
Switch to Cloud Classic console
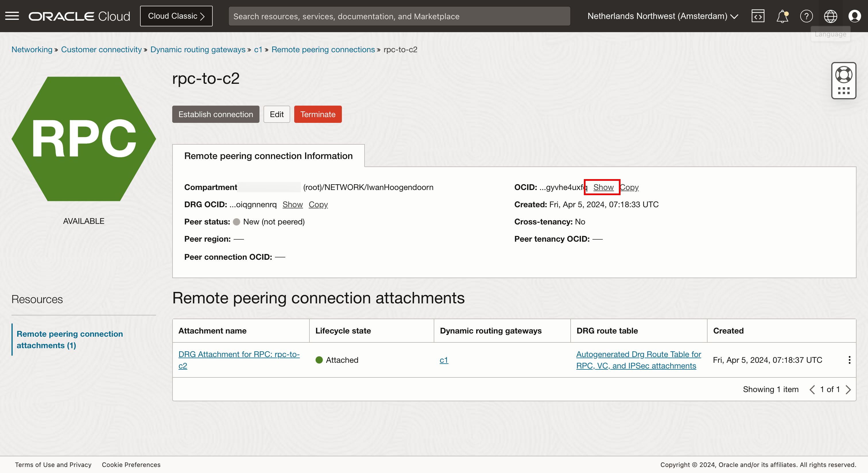click(x=176, y=16)
